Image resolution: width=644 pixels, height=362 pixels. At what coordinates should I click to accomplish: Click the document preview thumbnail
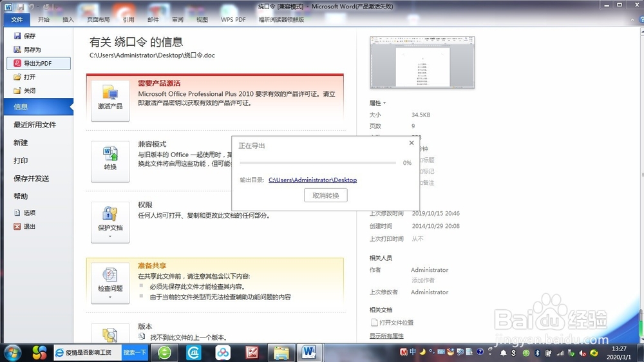tap(422, 62)
